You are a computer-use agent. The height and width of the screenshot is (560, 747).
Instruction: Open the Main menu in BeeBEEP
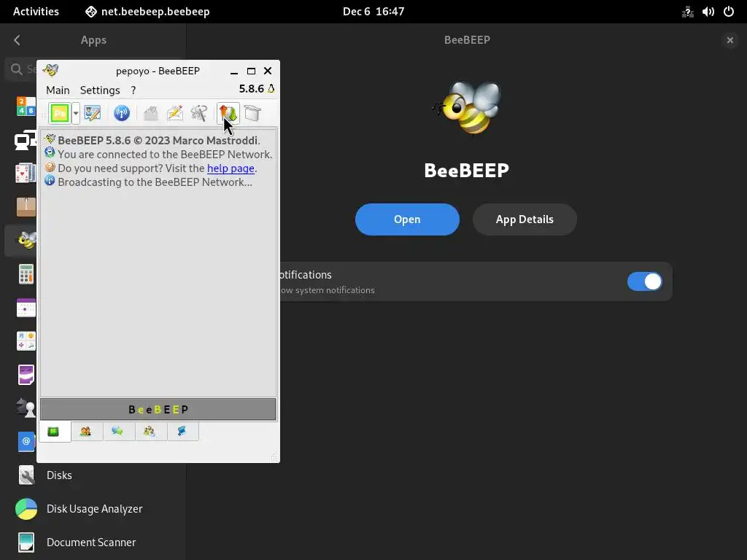coord(58,90)
